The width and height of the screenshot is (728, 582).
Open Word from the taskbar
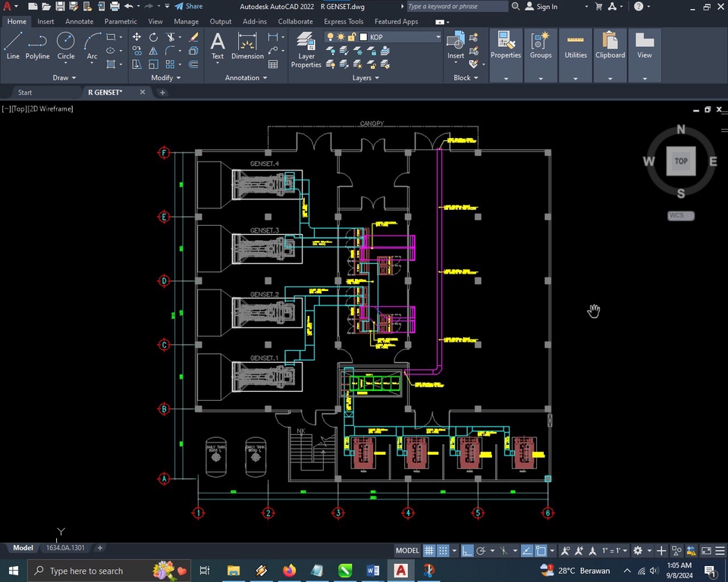(x=372, y=571)
